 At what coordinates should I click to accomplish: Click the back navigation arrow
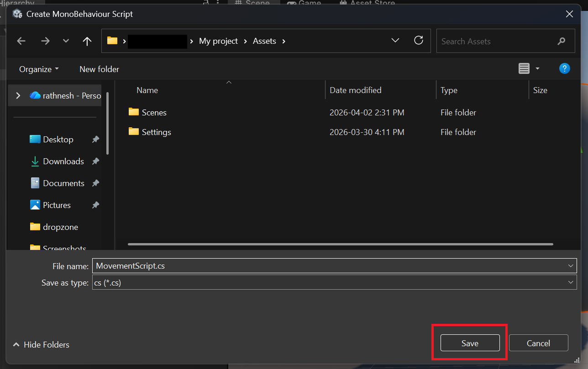[x=21, y=41]
